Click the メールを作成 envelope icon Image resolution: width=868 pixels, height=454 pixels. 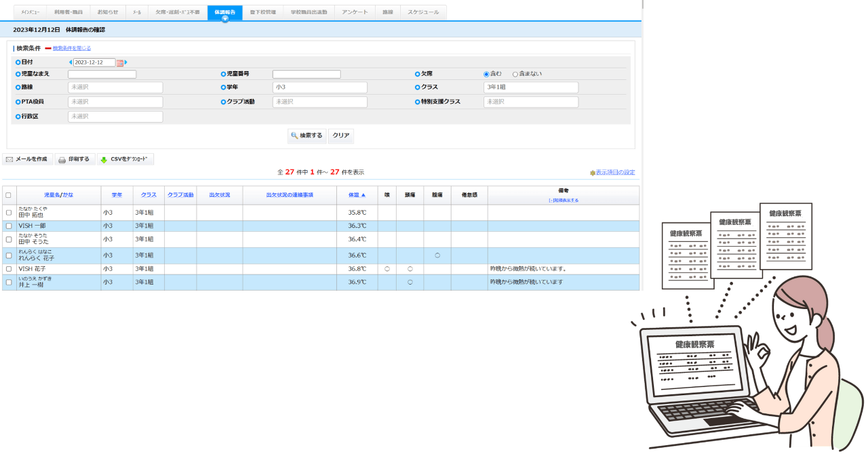click(9, 159)
